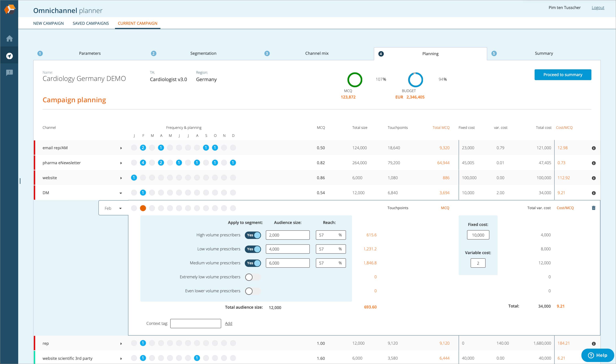Open the NEW CAMPAIGN tab
616x364 pixels.
pos(48,23)
